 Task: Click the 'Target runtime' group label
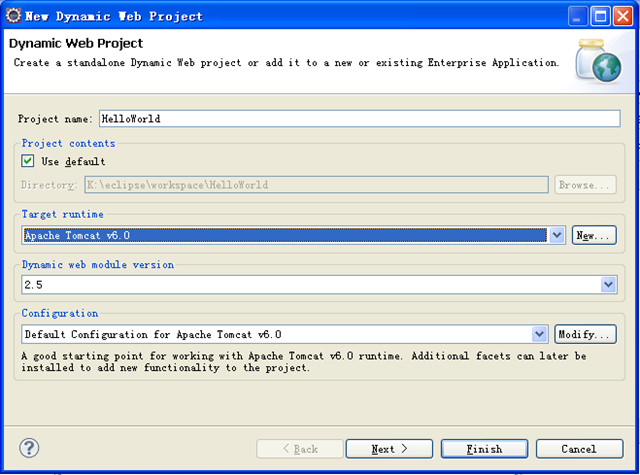tap(62, 214)
